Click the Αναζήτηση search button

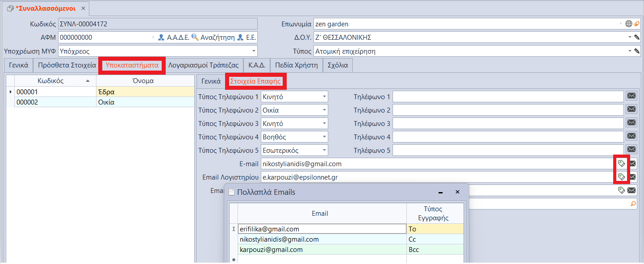(213, 38)
